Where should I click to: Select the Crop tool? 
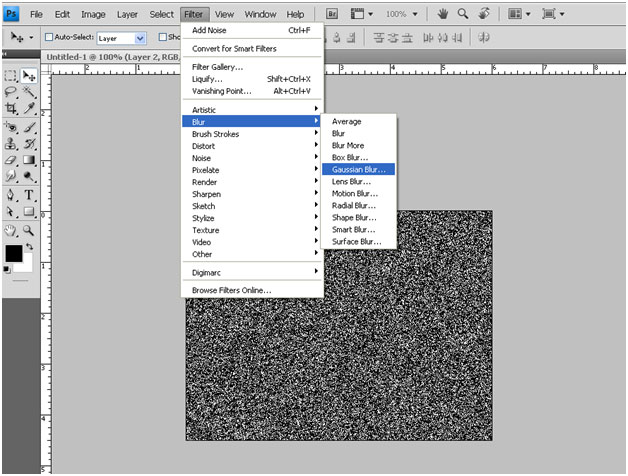(x=11, y=108)
